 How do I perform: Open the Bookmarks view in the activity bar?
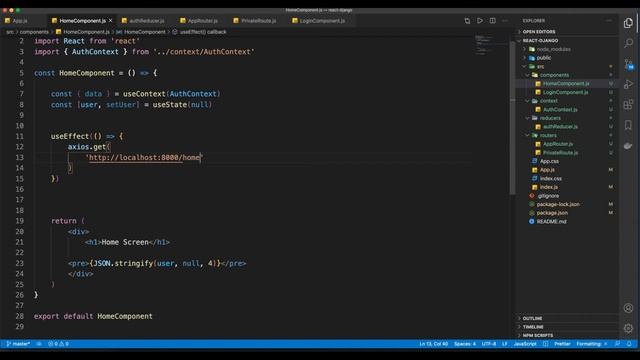click(x=628, y=125)
